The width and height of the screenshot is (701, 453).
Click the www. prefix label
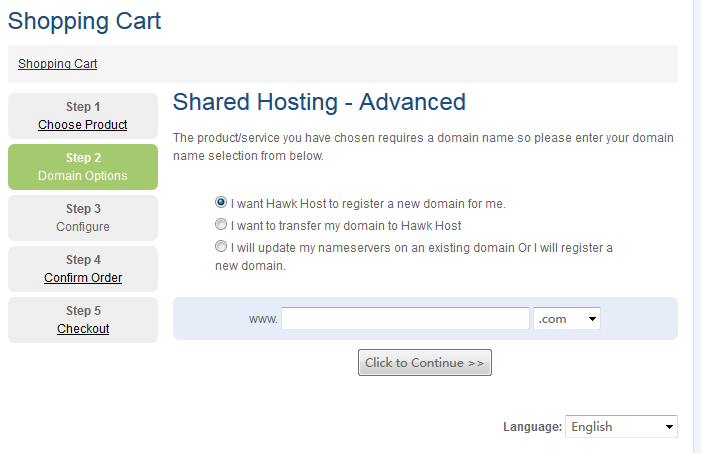263,319
